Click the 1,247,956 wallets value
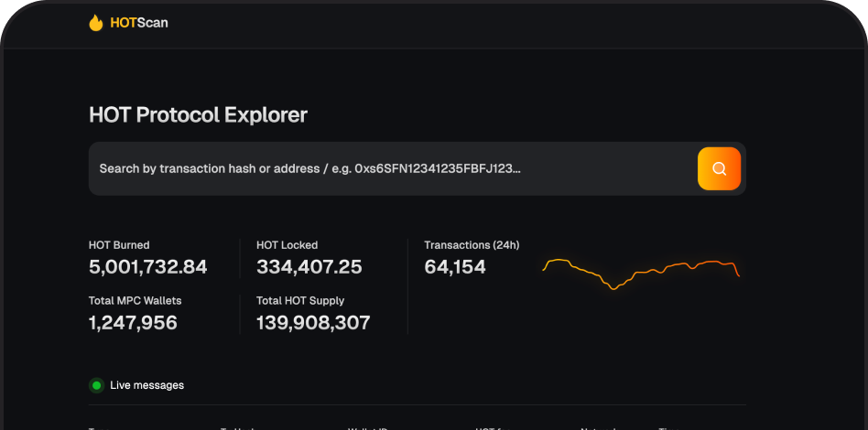 pos(133,323)
